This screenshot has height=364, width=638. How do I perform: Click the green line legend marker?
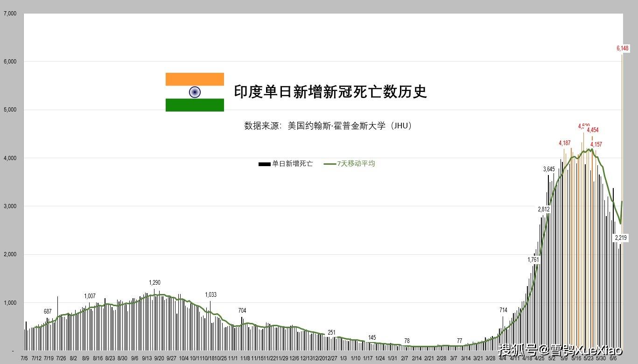(330, 164)
